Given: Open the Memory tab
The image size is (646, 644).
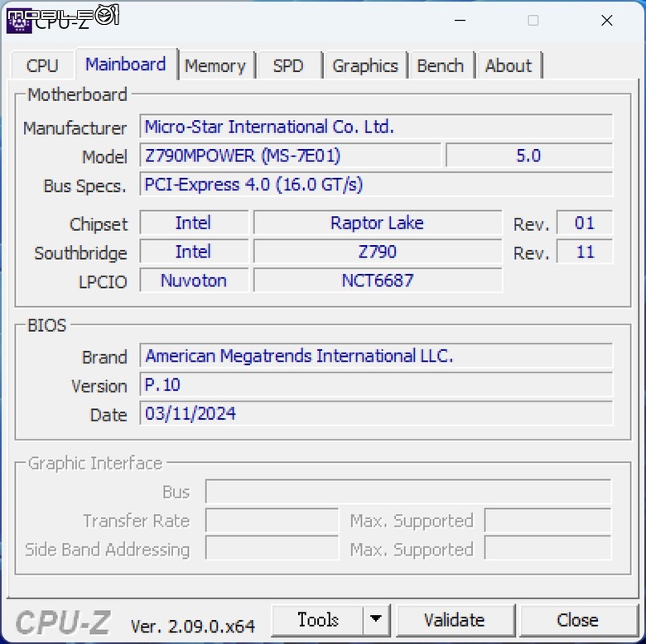Looking at the screenshot, I should point(216,65).
